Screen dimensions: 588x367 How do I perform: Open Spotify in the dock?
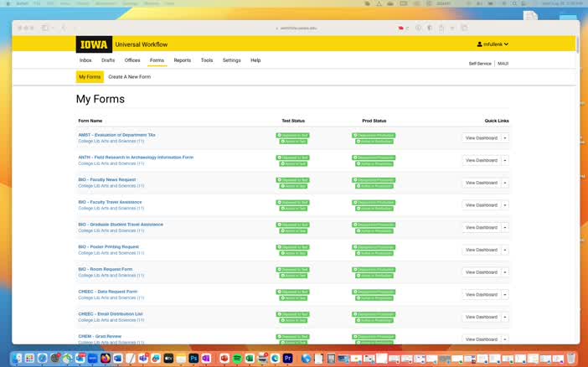pos(237,358)
